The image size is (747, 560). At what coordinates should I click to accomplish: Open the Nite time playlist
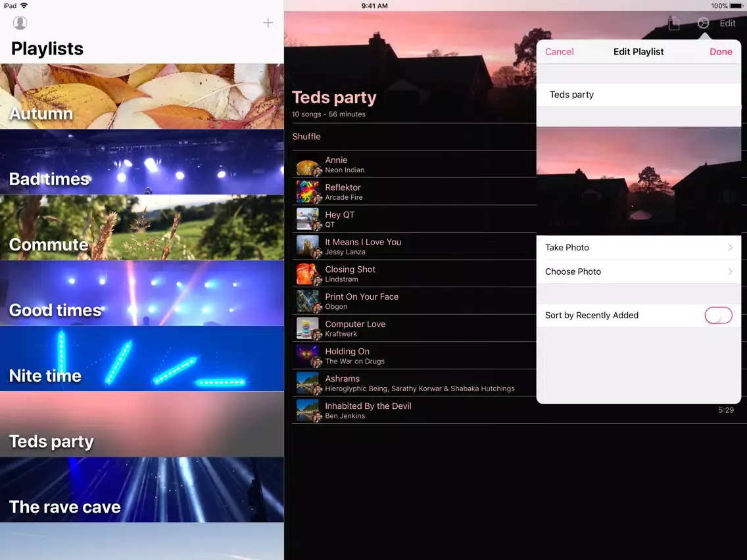point(142,359)
